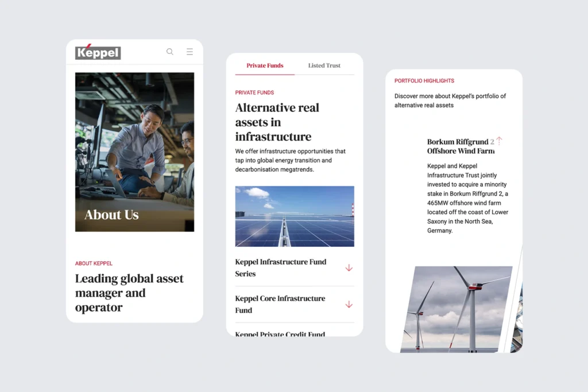Click the Alternative real assets in infrastructure heading

click(277, 122)
